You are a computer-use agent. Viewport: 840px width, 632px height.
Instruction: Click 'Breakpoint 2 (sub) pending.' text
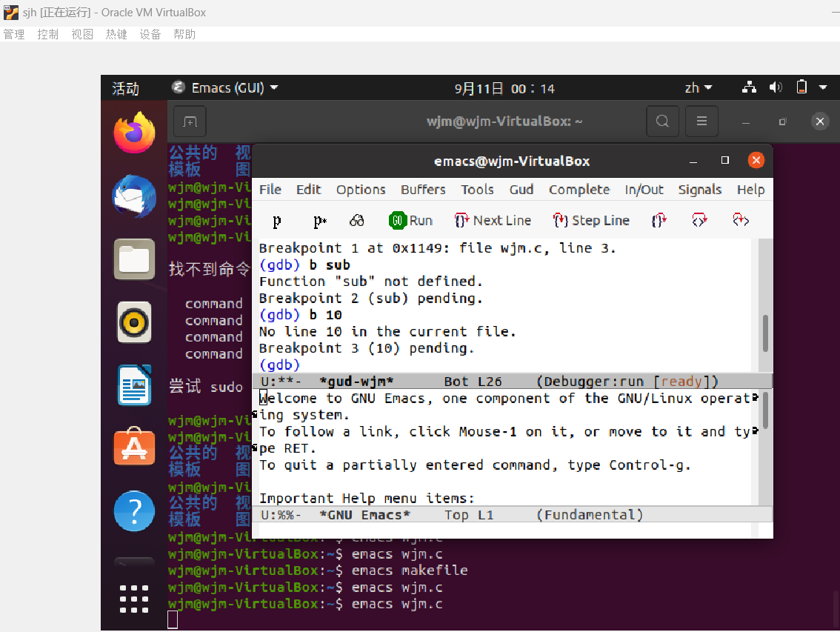point(370,299)
